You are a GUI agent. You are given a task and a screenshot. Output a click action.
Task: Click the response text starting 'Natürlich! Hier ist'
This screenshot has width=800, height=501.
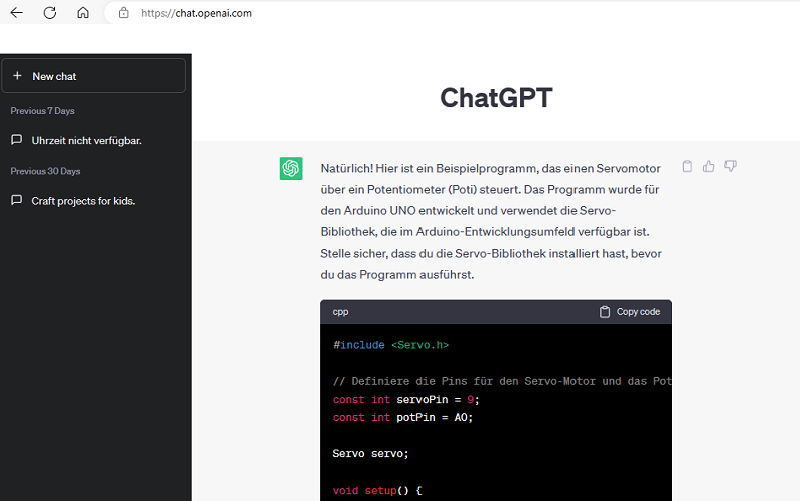491,221
